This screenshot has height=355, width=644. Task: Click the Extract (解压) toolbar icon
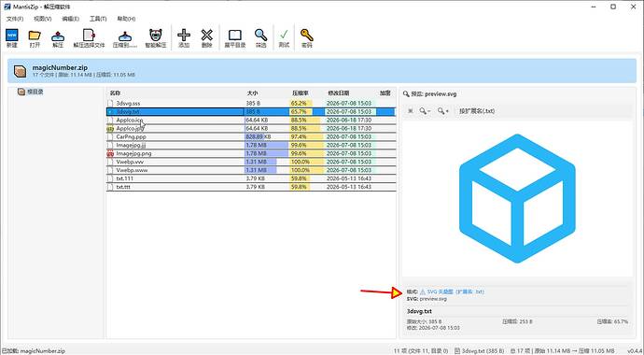coord(58,35)
